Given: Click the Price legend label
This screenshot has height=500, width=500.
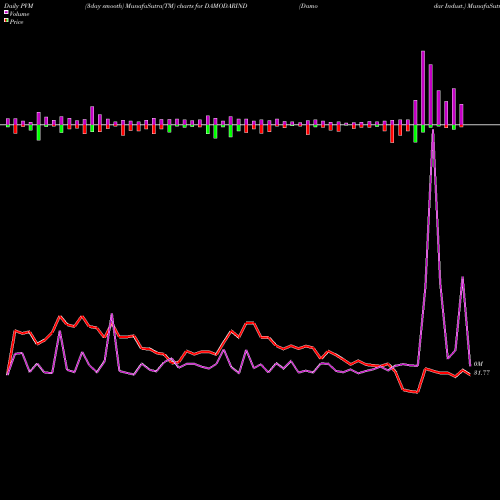Looking at the screenshot, I should 16,22.
